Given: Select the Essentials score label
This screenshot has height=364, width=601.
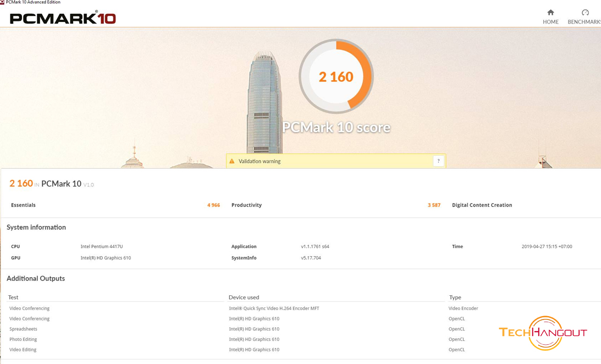Looking at the screenshot, I should [24, 205].
